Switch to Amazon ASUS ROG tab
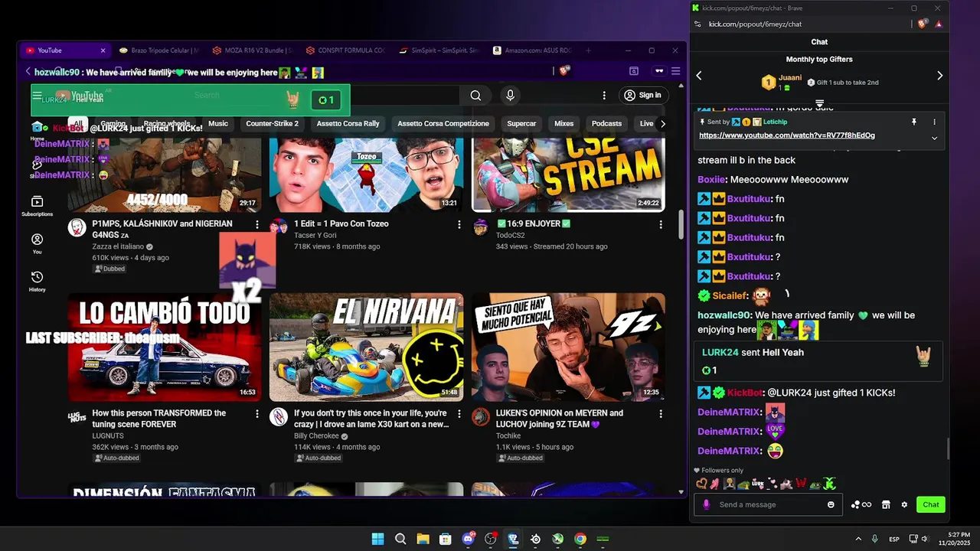Screen dimensions: 980x551 point(531,51)
